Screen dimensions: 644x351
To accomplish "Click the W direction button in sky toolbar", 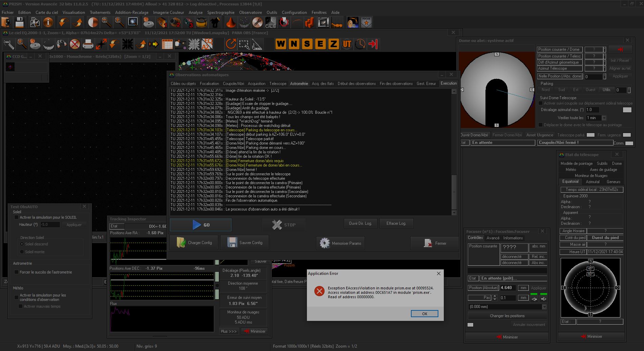I will coord(281,44).
